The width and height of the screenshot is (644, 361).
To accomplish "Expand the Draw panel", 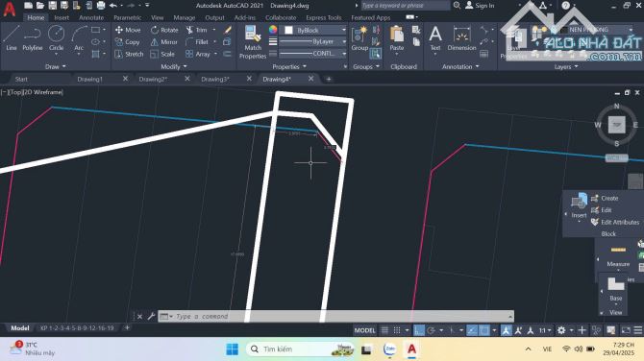I will click(55, 66).
